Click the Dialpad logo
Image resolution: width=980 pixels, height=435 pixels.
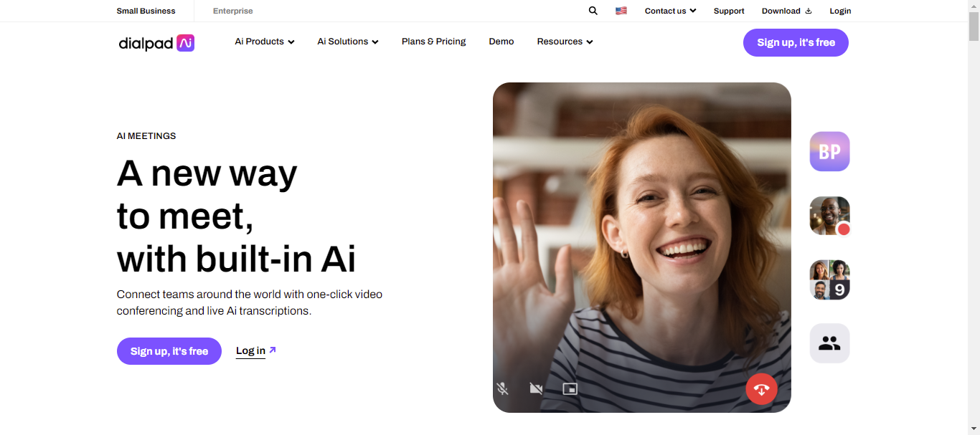(x=156, y=43)
